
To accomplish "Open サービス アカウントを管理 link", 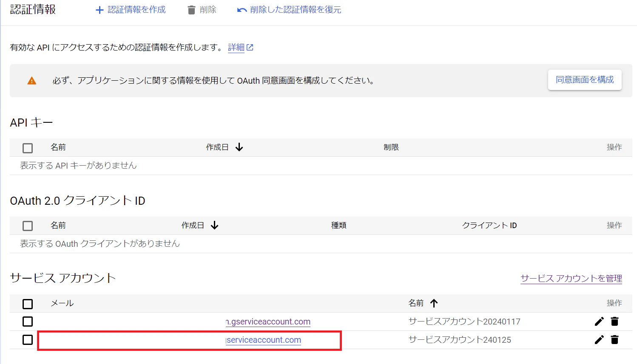I will [x=571, y=279].
